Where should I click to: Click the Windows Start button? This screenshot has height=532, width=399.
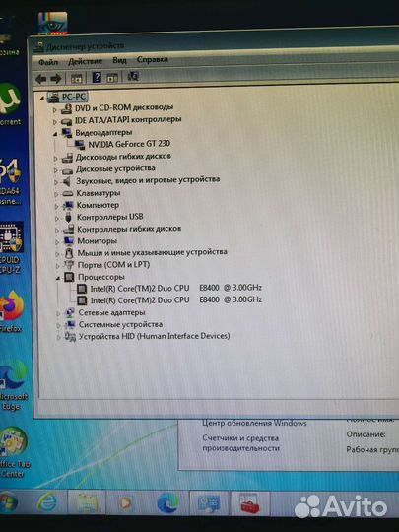point(8,502)
